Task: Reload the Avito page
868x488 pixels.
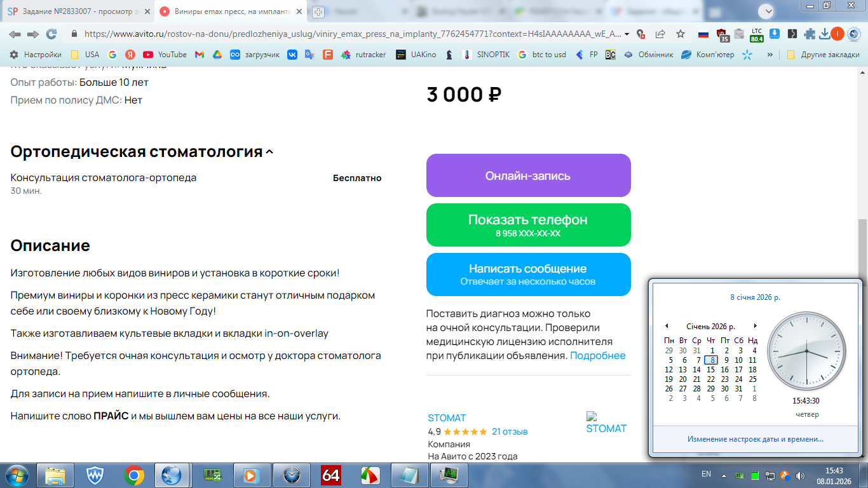Action: pyautogui.click(x=51, y=34)
